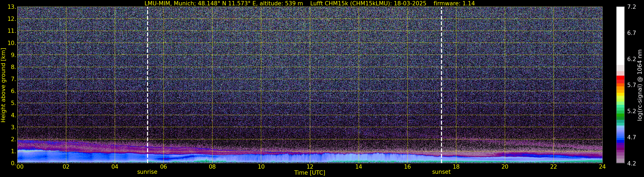Screen dimensions: 644x177
Task: Click the colorbar tick label '5.7'
Action: click(x=632, y=85)
